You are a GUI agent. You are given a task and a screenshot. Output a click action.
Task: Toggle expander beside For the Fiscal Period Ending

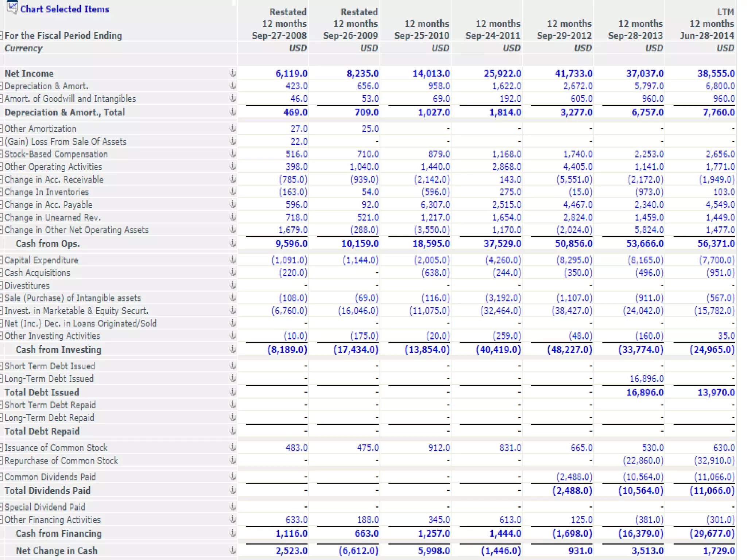1,35
